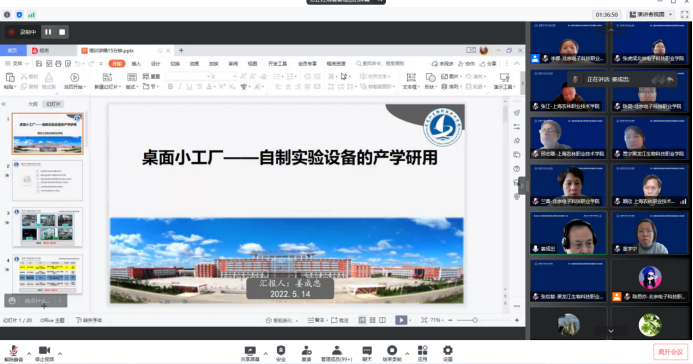Open the Security (安全) shield icon

click(x=281, y=351)
